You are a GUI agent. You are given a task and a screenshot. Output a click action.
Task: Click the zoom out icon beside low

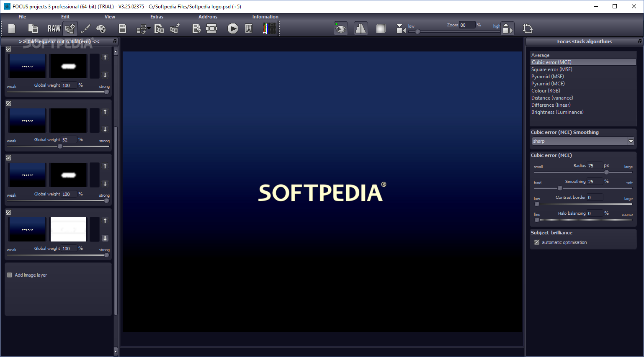[401, 28]
